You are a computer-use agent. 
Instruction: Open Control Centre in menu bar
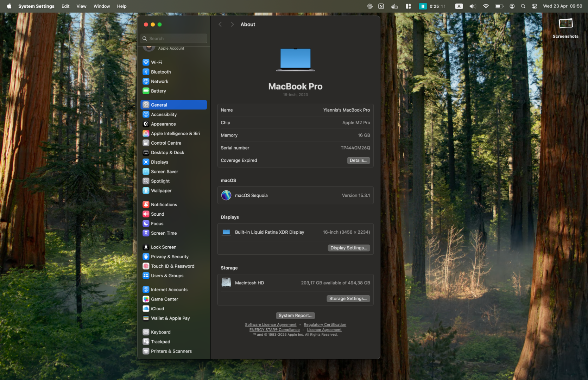coord(535,6)
